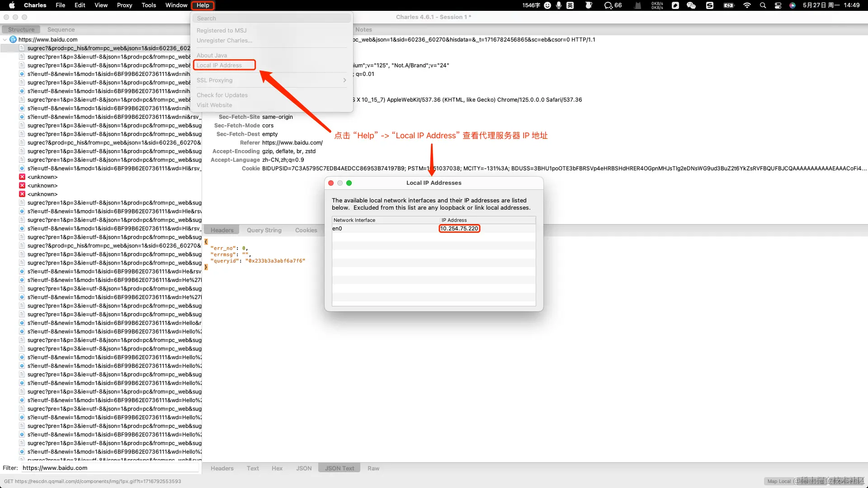Click the smiley face menu bar icon
The image size is (868, 488).
(547, 5)
